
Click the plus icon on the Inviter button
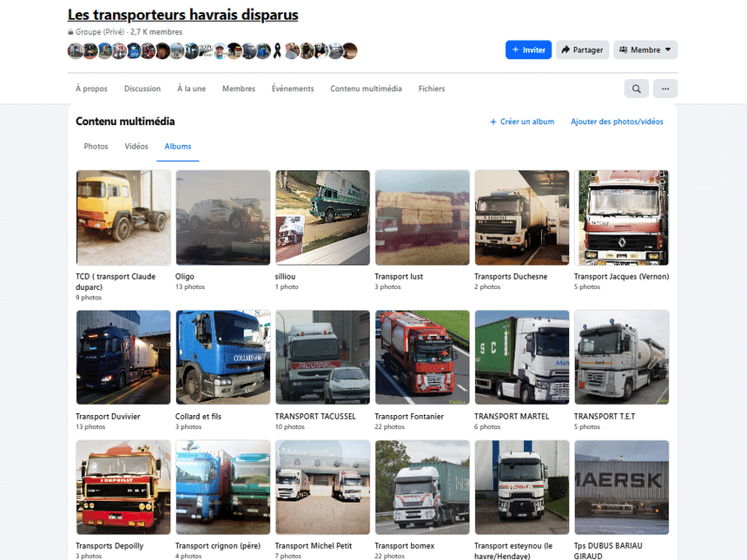[x=514, y=50]
